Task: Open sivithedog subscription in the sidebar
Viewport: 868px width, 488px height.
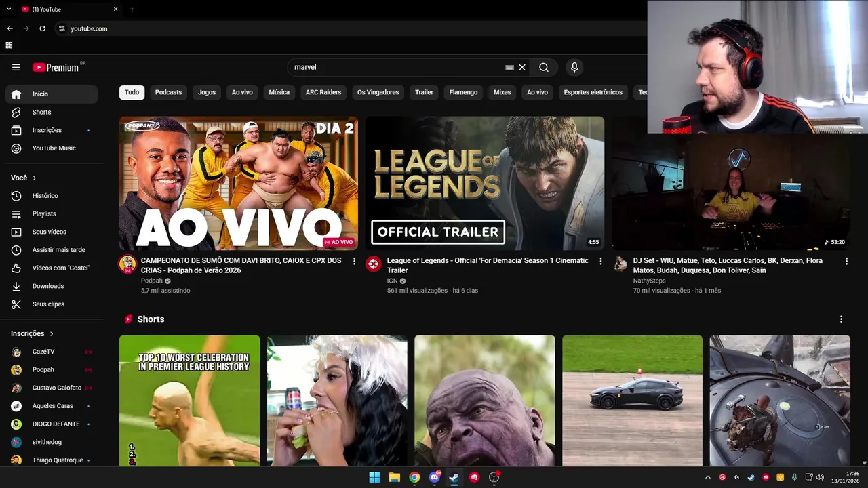Action: [x=52, y=442]
